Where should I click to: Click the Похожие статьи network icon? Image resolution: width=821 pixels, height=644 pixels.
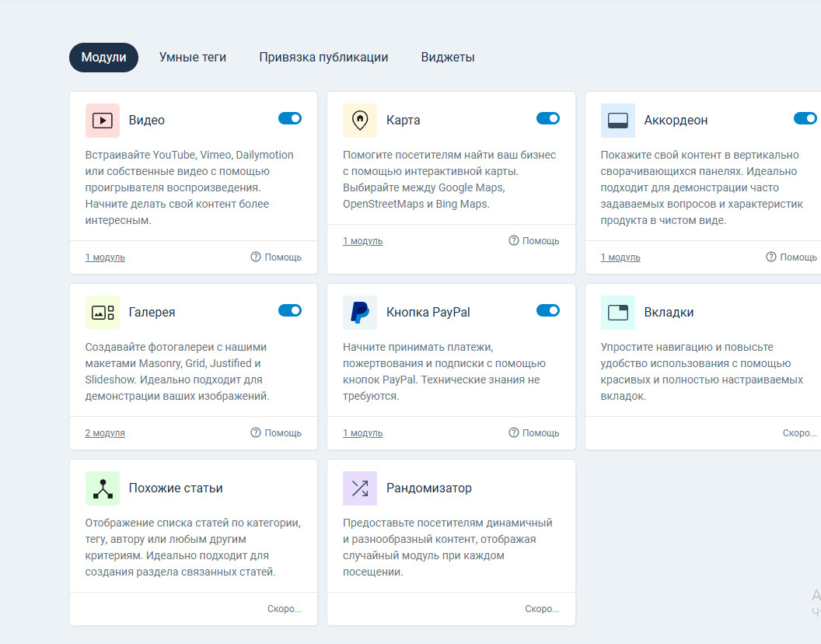103,488
